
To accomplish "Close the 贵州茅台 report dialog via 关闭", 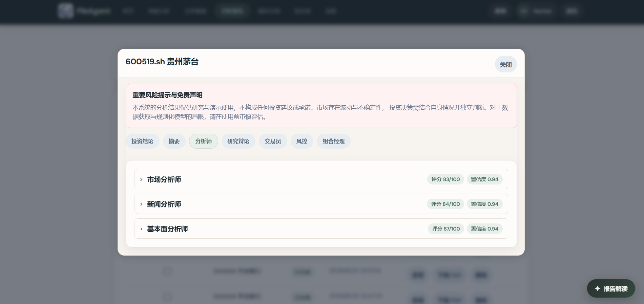I will 505,64.
